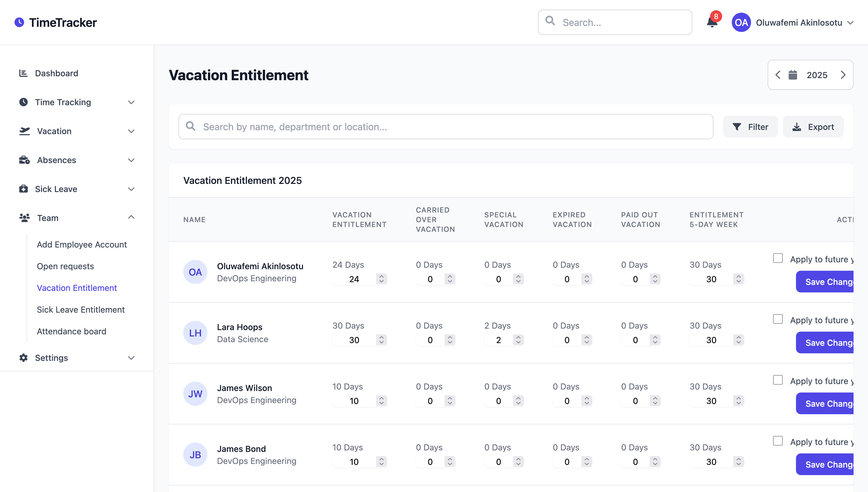This screenshot has width=868, height=492.
Task: Expand the Time Tracking menu chevron
Action: click(x=131, y=102)
